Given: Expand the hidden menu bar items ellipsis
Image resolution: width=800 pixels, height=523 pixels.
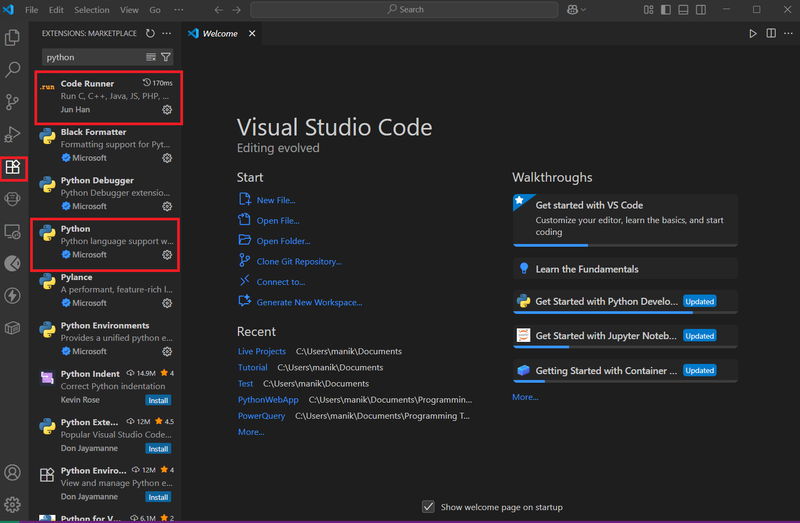Looking at the screenshot, I should click(x=179, y=10).
